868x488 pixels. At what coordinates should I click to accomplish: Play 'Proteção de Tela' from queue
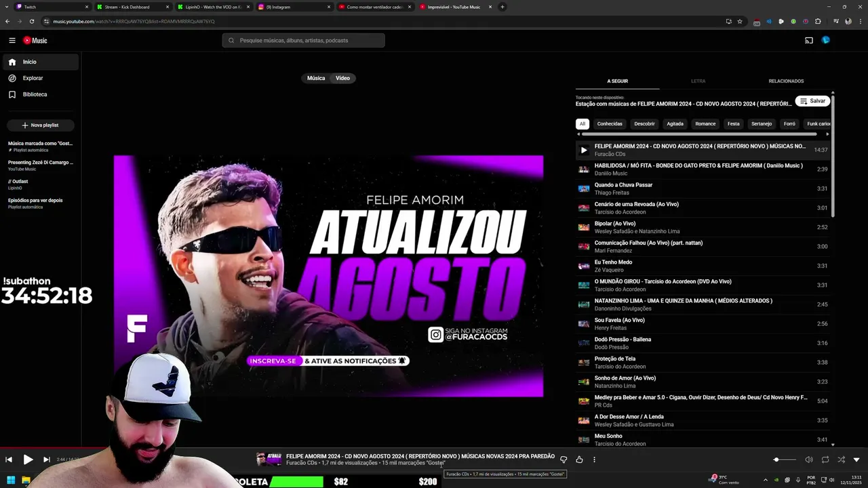pos(703,363)
